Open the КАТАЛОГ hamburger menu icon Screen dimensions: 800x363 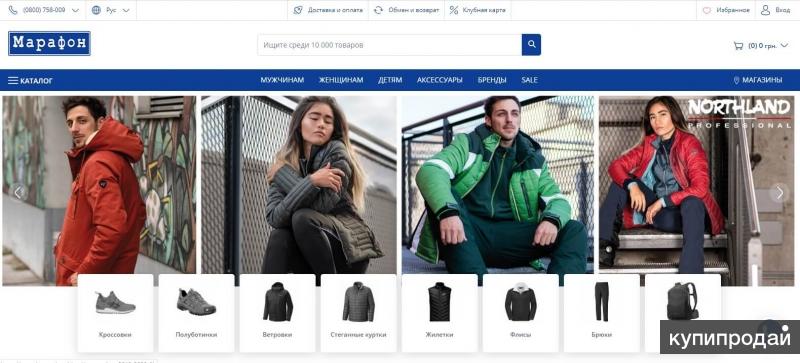pos(13,80)
